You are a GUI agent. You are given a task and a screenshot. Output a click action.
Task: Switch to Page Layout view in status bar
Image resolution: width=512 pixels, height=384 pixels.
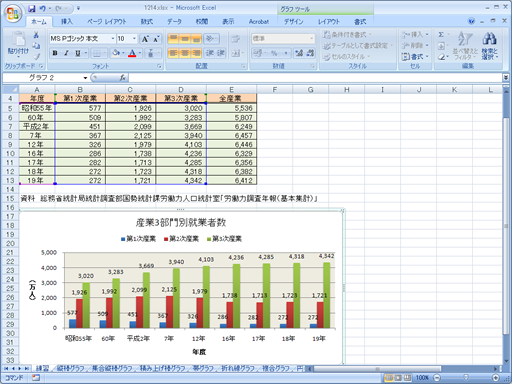398,378
